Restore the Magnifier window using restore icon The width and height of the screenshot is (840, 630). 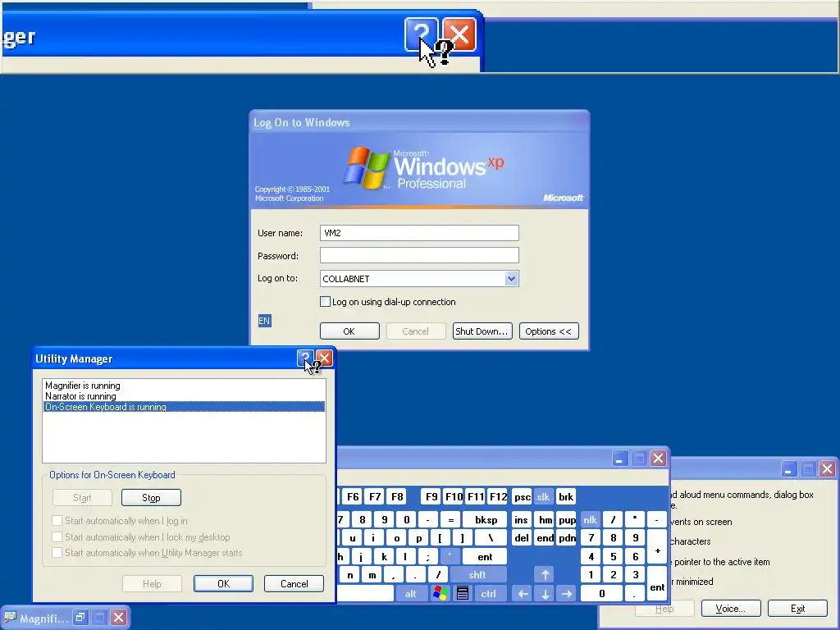pos(80,617)
